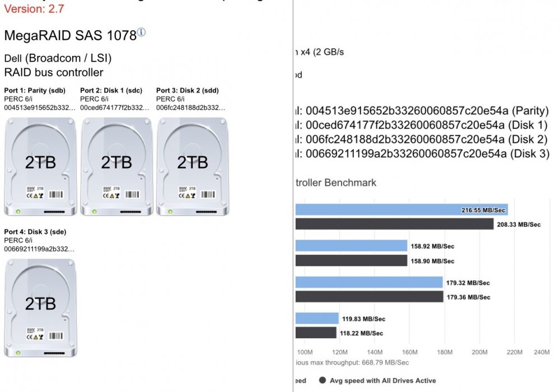This screenshot has height=392, width=560.
Task: Click the info icon beside MegaRAID SAS 1078
Action: click(142, 32)
